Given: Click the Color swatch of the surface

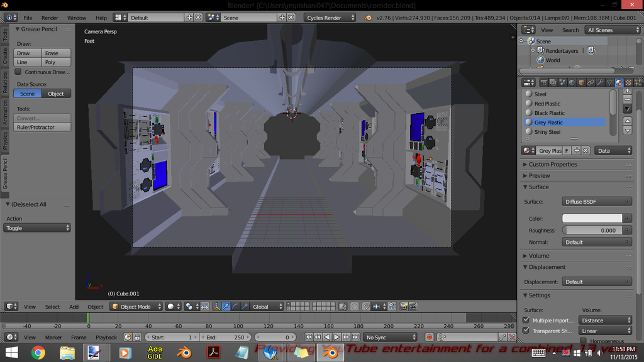Looking at the screenshot, I should coord(592,218).
